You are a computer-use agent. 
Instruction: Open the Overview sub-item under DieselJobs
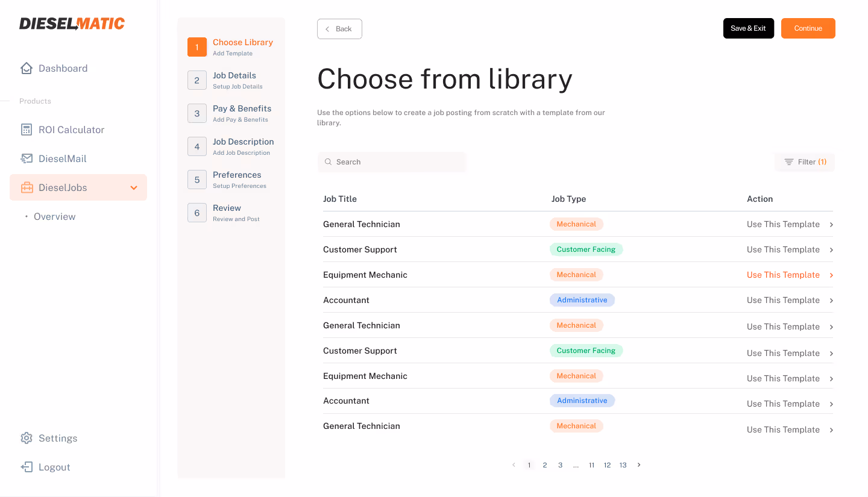(x=55, y=216)
